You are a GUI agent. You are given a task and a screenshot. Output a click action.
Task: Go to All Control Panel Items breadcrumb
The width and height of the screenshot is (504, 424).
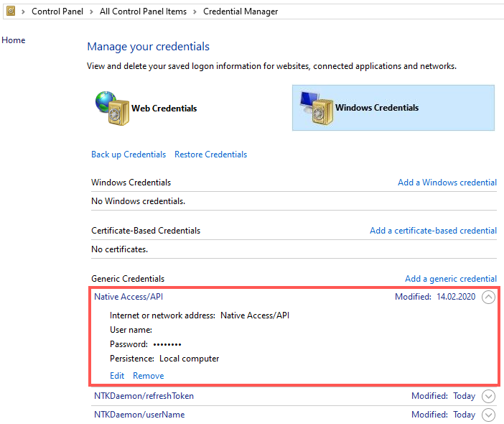143,11
